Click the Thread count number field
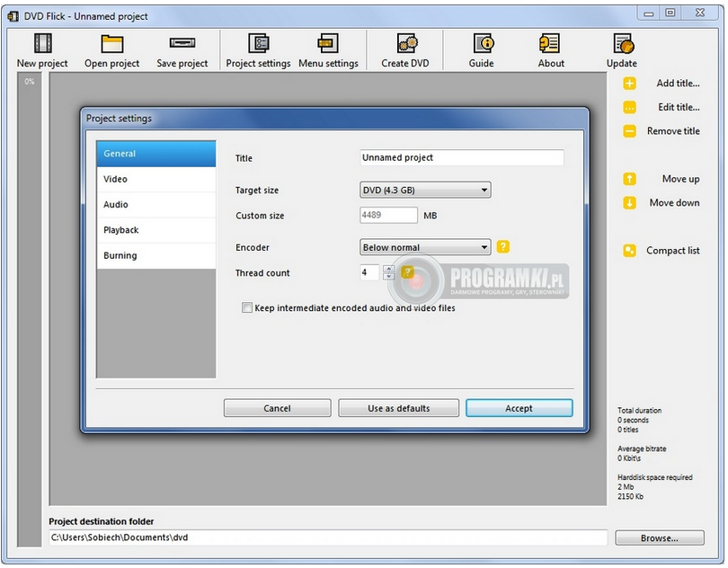728x568 pixels. click(369, 272)
